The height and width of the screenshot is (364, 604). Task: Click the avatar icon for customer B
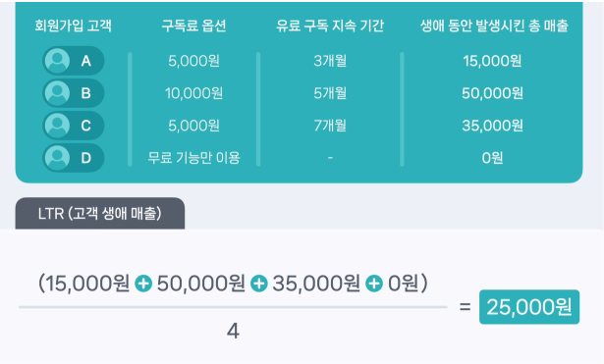tap(57, 93)
